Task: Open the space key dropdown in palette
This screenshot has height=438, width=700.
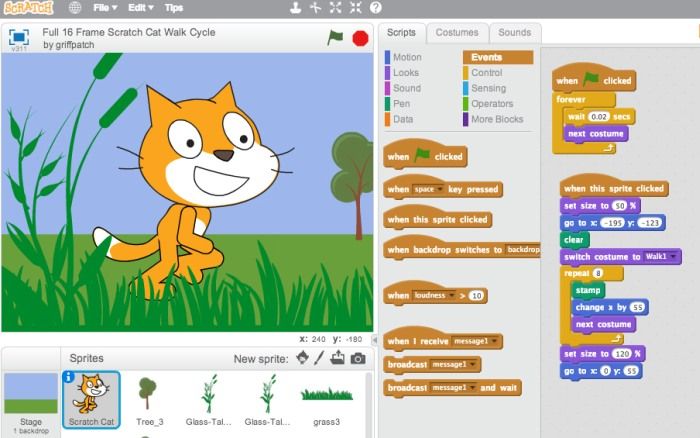Action: click(x=428, y=189)
